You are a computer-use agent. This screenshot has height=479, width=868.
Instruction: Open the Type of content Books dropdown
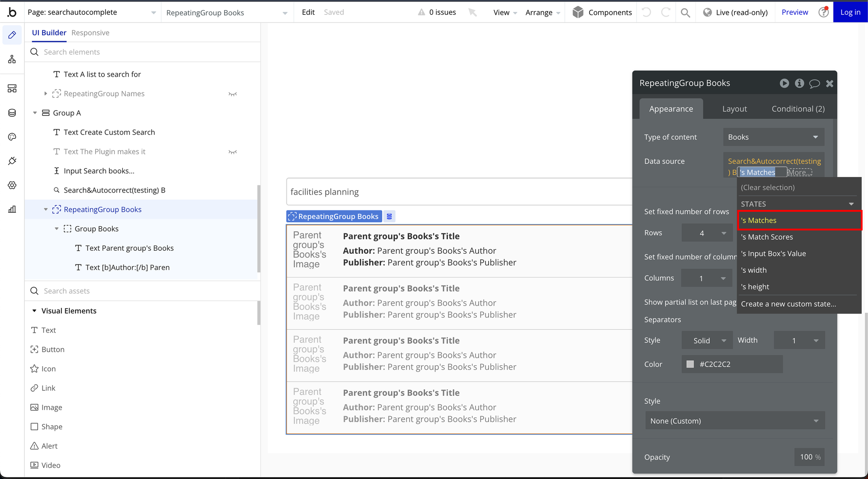(773, 137)
